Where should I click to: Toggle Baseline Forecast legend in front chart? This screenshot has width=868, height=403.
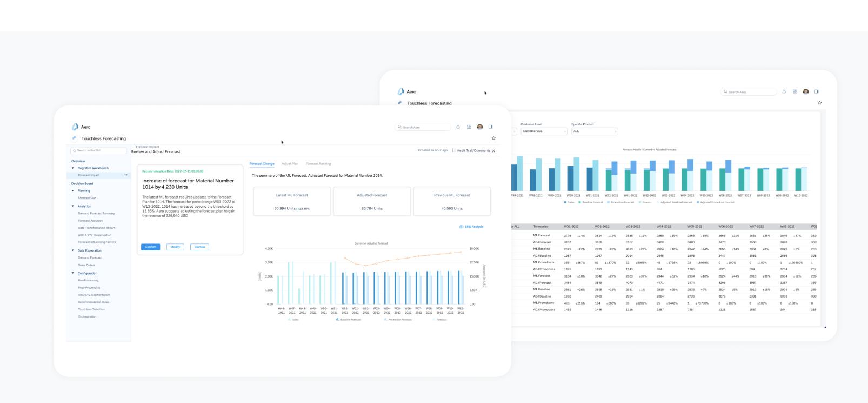[x=349, y=320]
